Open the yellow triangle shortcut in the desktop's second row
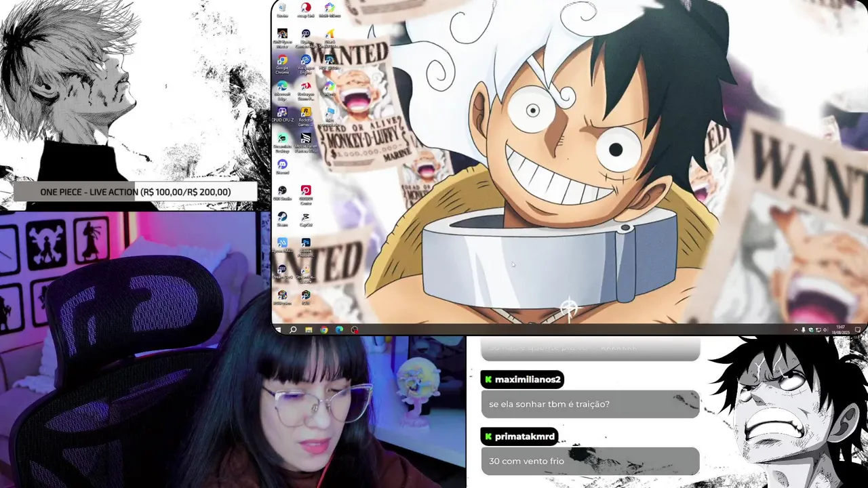868x488 pixels. [x=329, y=37]
